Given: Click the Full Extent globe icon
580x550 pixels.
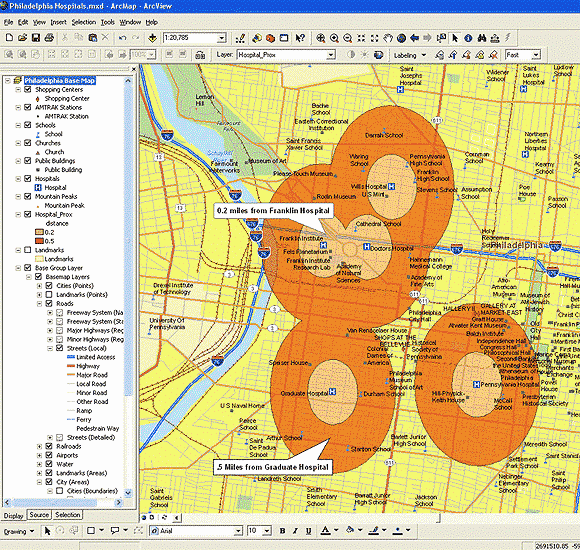Looking at the screenshot, I should tap(401, 38).
